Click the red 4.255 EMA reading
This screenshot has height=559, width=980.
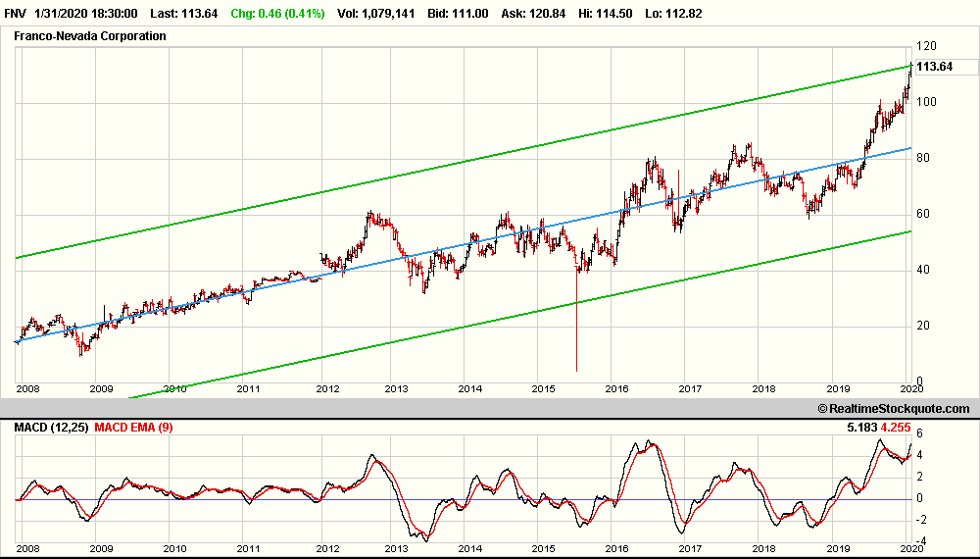(897, 428)
